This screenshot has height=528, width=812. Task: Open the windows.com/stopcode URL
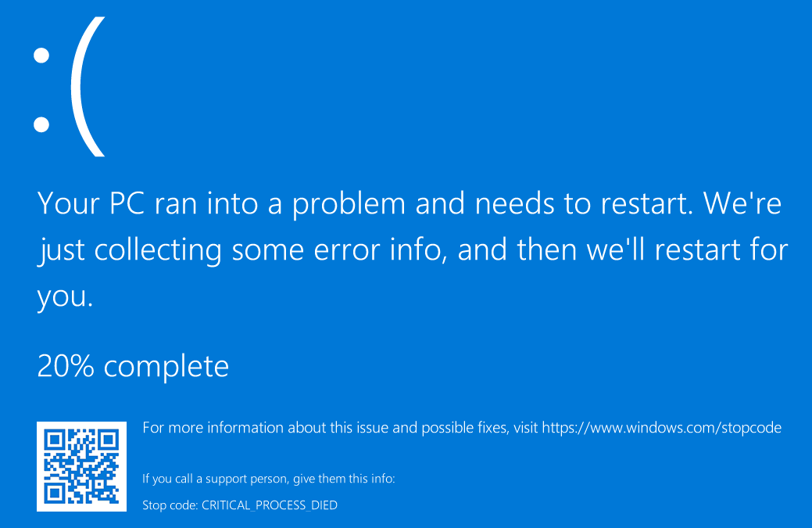(661, 428)
